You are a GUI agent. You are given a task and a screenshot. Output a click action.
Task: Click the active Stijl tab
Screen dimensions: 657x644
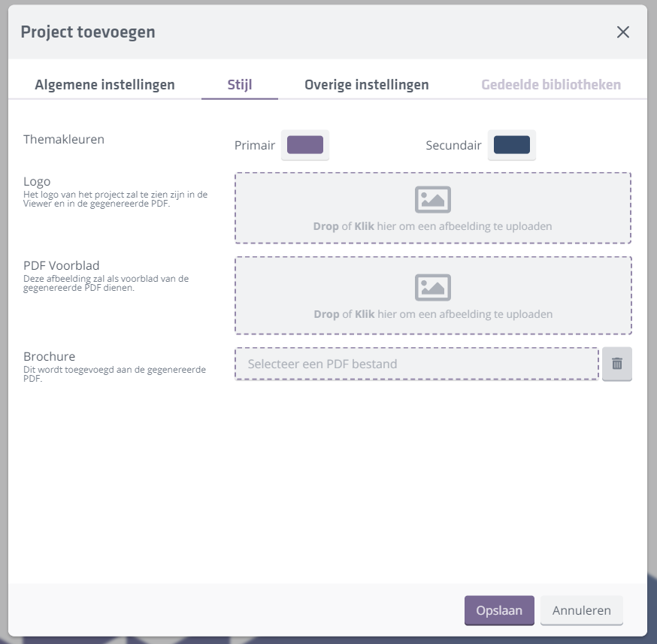[239, 85]
